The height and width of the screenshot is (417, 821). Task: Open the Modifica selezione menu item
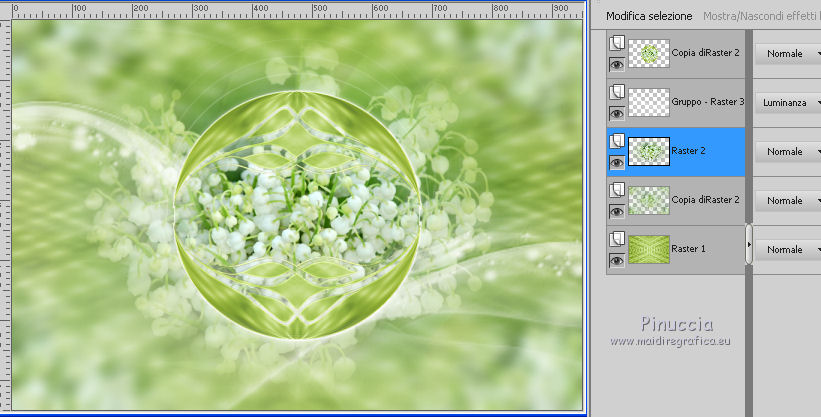[649, 16]
